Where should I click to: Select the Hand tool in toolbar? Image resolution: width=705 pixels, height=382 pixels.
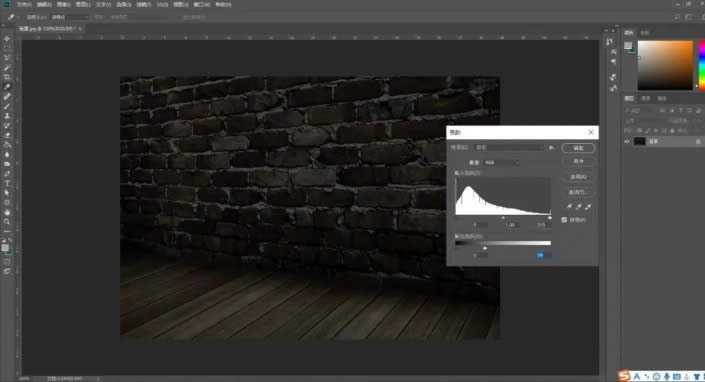[x=7, y=212]
